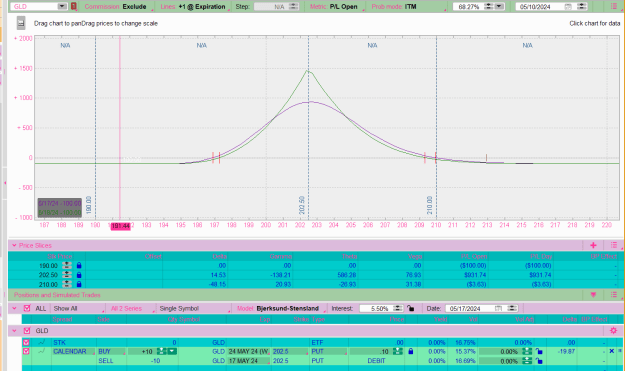
Task: Click the Interest 5.50% input field
Action: (376, 308)
